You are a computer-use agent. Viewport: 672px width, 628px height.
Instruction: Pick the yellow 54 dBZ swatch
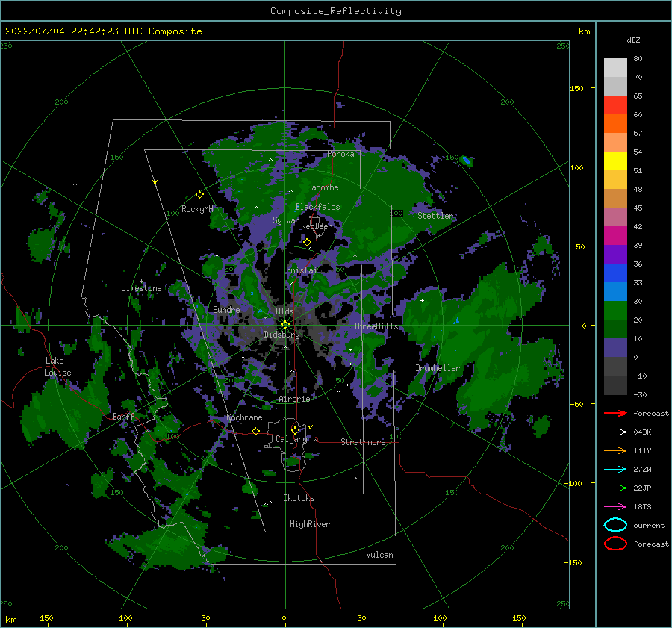615,161
